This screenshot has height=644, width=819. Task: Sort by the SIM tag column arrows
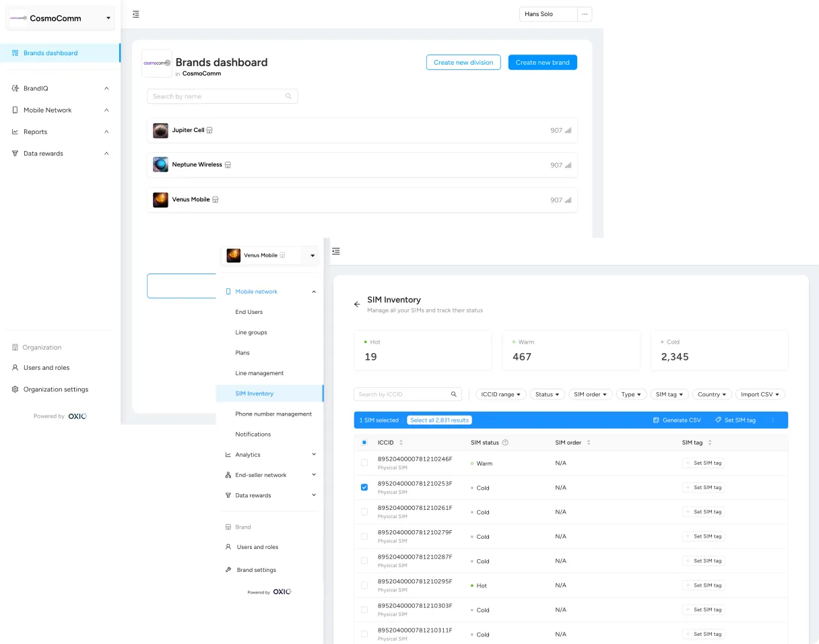(x=710, y=443)
